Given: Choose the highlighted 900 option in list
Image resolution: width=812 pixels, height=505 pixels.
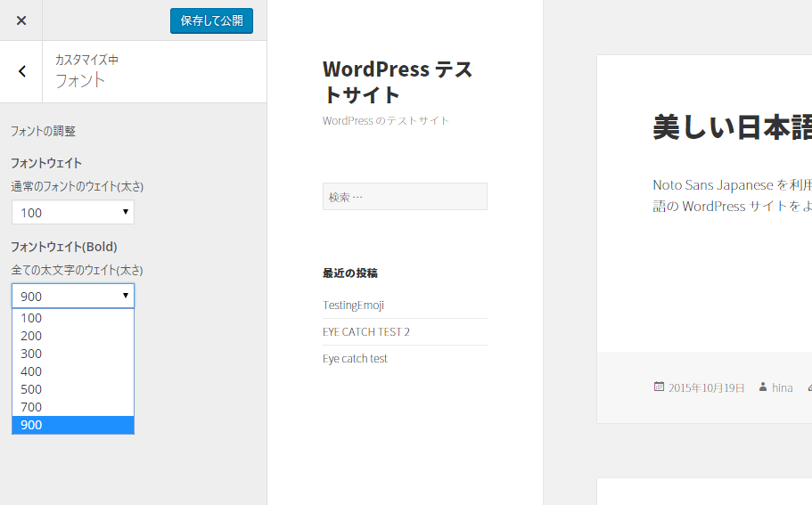Looking at the screenshot, I should click(x=73, y=425).
